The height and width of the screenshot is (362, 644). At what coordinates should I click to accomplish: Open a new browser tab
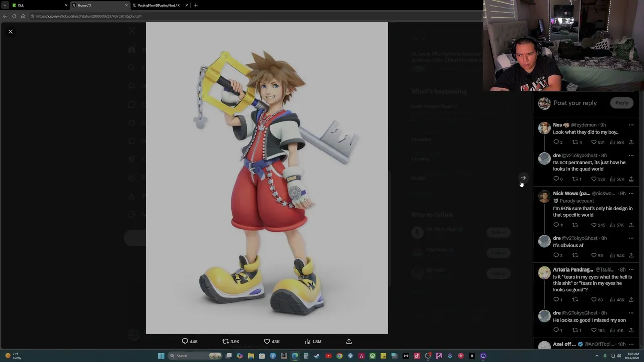196,5
